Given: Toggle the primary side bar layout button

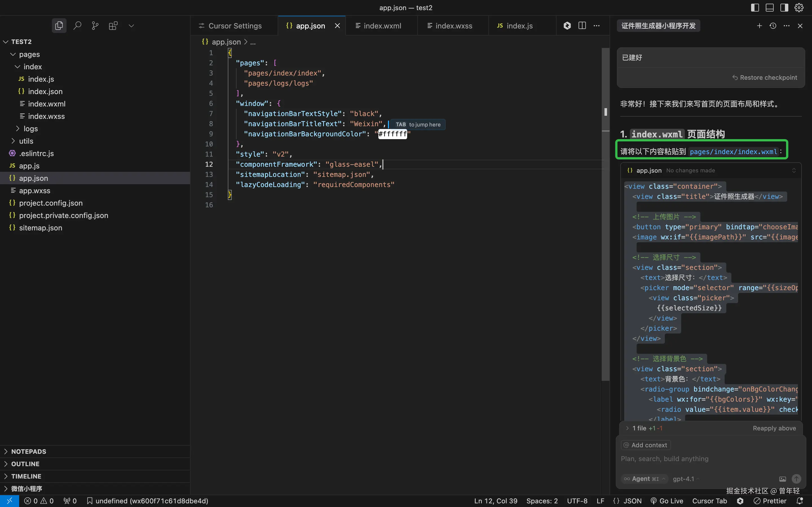Looking at the screenshot, I should click(x=755, y=7).
